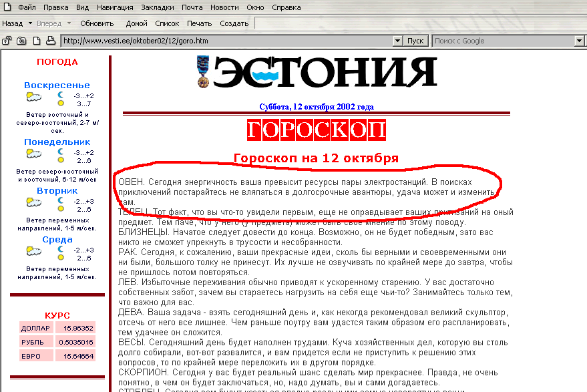Open the Закладки menu
The image size is (587, 392).
point(158,7)
